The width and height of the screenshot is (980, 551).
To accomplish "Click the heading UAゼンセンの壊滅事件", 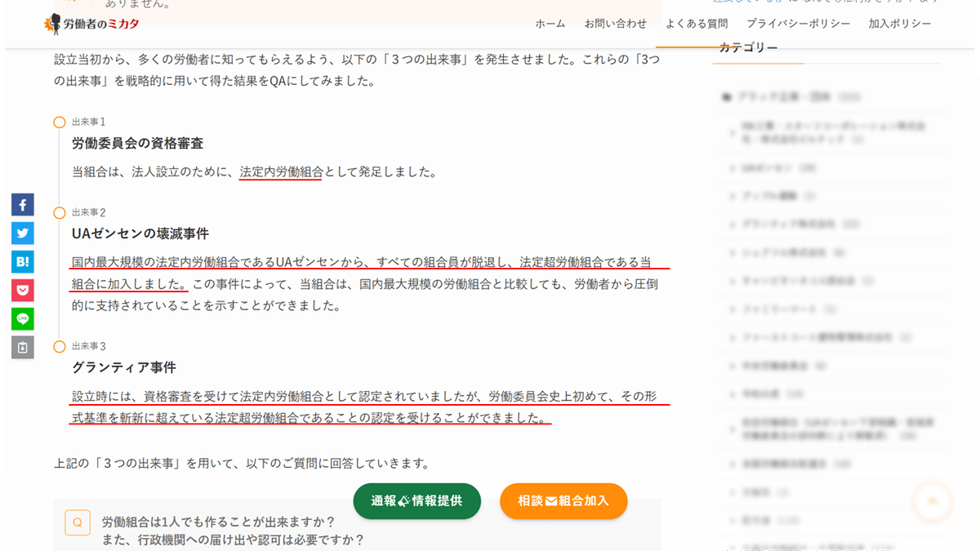I will pyautogui.click(x=140, y=233).
